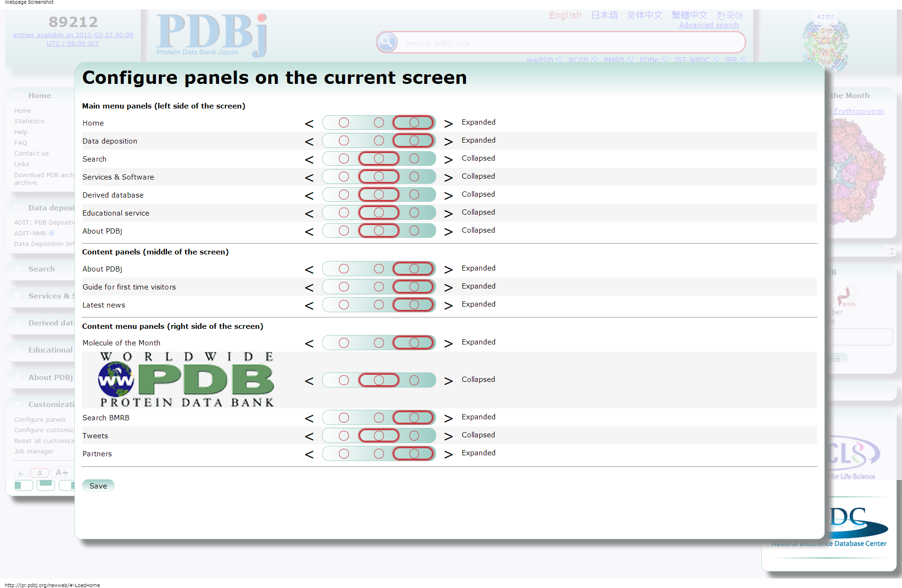Screen dimensions: 902x588
Task: Click the right arrow for the wwPDB logo row
Action: pyautogui.click(x=448, y=381)
